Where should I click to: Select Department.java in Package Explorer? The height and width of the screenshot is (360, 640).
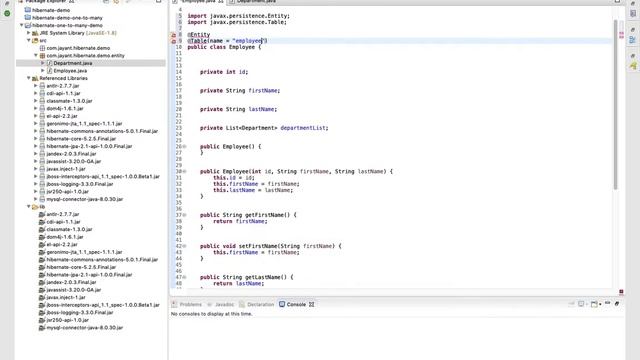click(x=73, y=63)
